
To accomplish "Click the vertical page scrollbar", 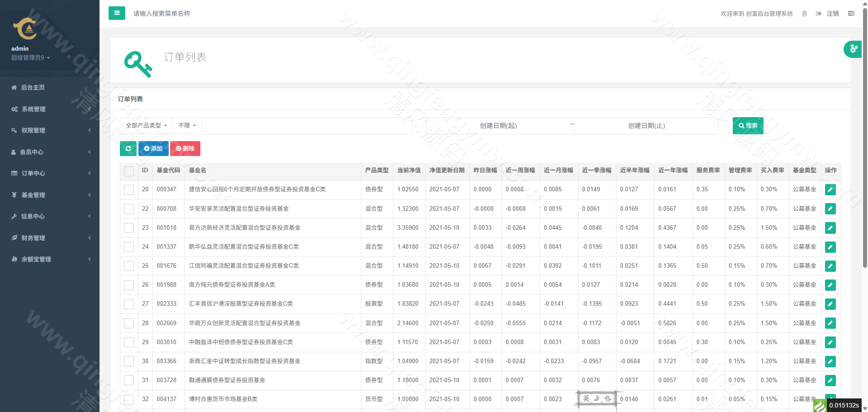I will click(x=865, y=136).
